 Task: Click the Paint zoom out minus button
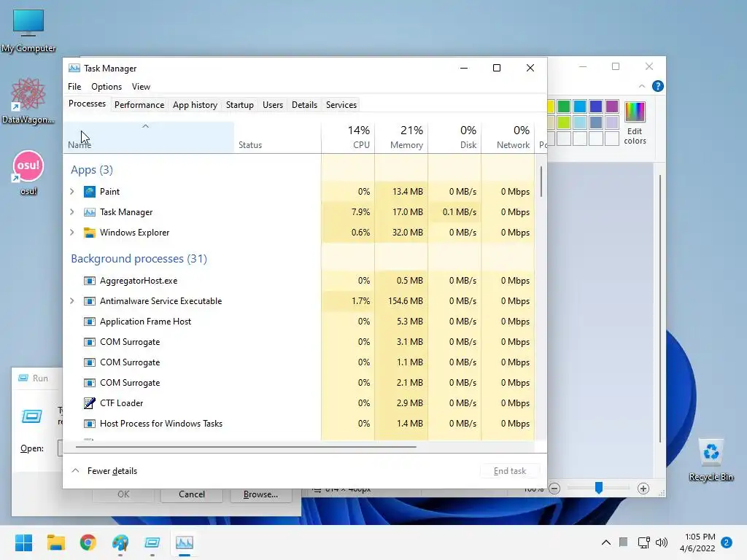(x=554, y=489)
